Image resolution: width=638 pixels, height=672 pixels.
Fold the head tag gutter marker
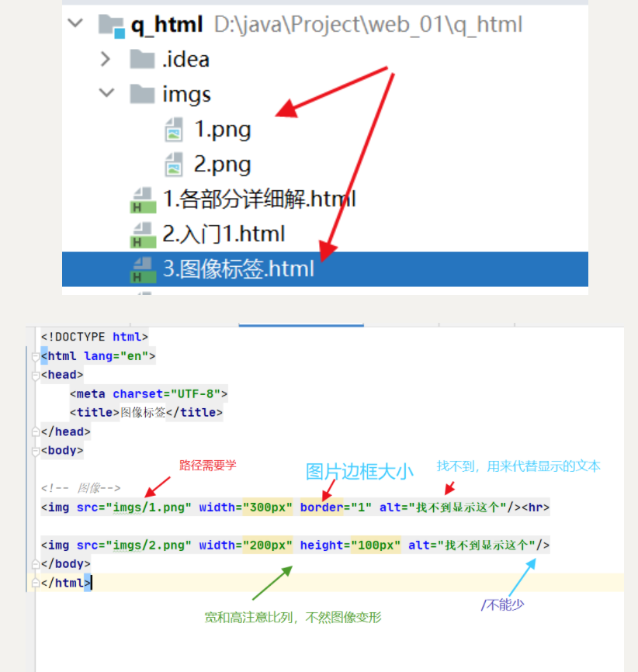(x=36, y=376)
